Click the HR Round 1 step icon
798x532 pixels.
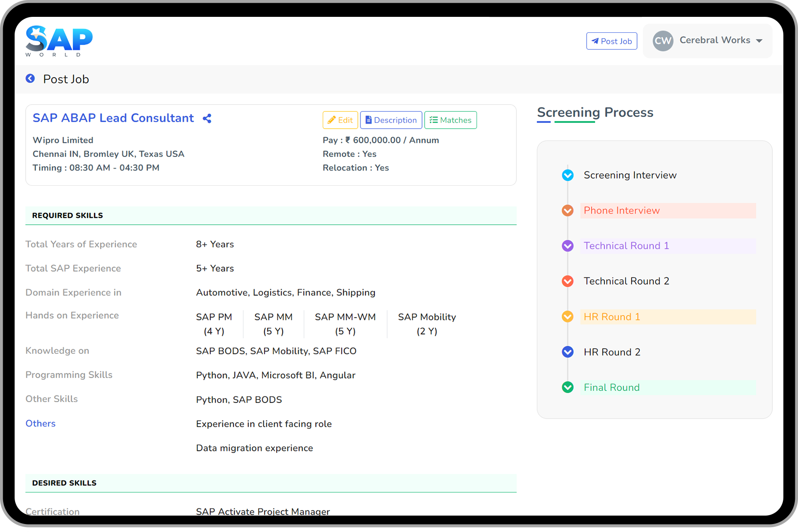(x=567, y=317)
